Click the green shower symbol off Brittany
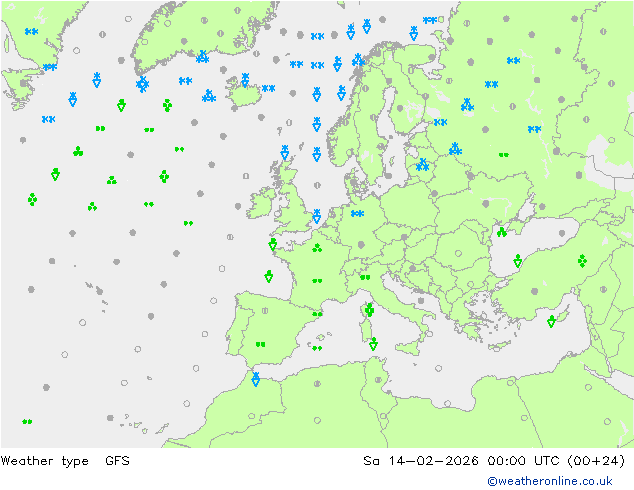 273,244
